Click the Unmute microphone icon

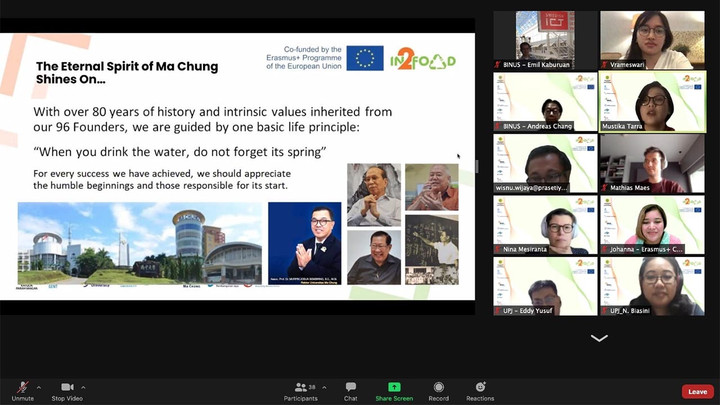[22, 387]
